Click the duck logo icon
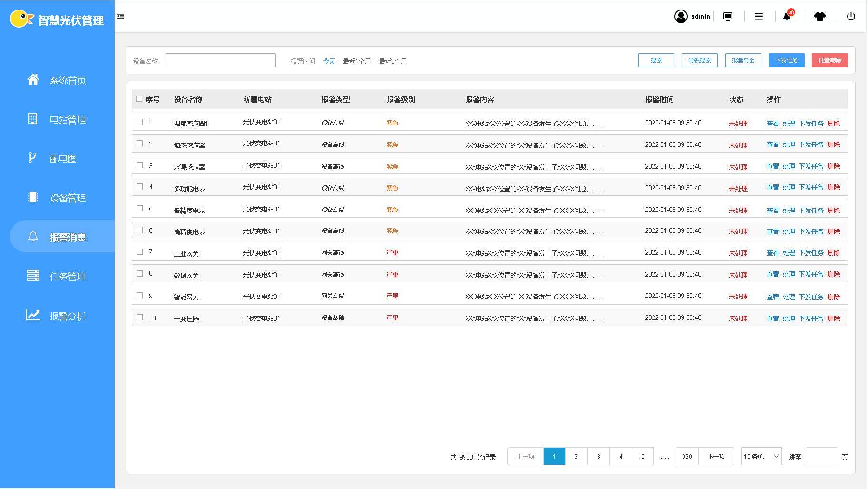The height and width of the screenshot is (489, 868). pyautogui.click(x=21, y=19)
